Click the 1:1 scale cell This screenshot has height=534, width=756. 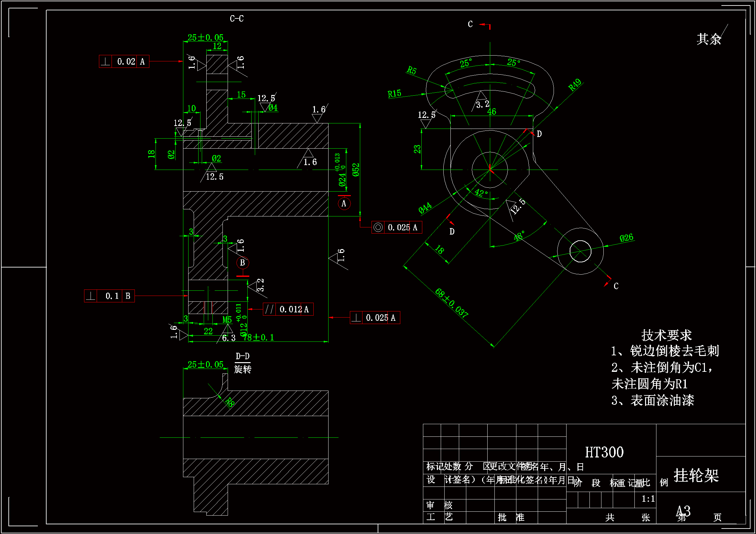pos(648,499)
